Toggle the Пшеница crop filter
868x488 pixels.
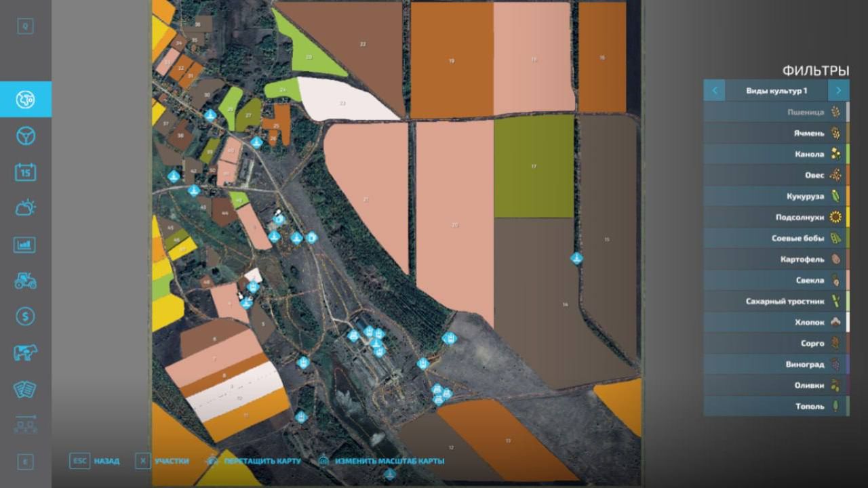pyautogui.click(x=775, y=112)
